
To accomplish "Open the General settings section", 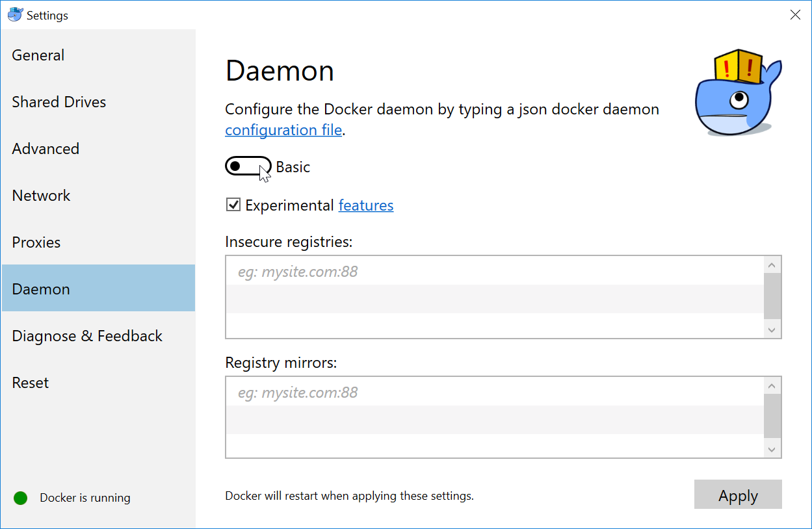I will 38,55.
